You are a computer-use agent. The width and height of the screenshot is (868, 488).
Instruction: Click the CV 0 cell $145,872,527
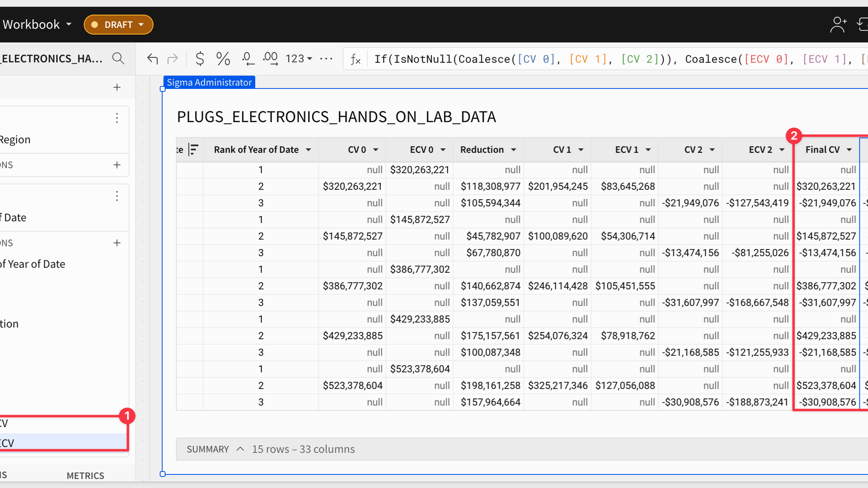click(352, 236)
